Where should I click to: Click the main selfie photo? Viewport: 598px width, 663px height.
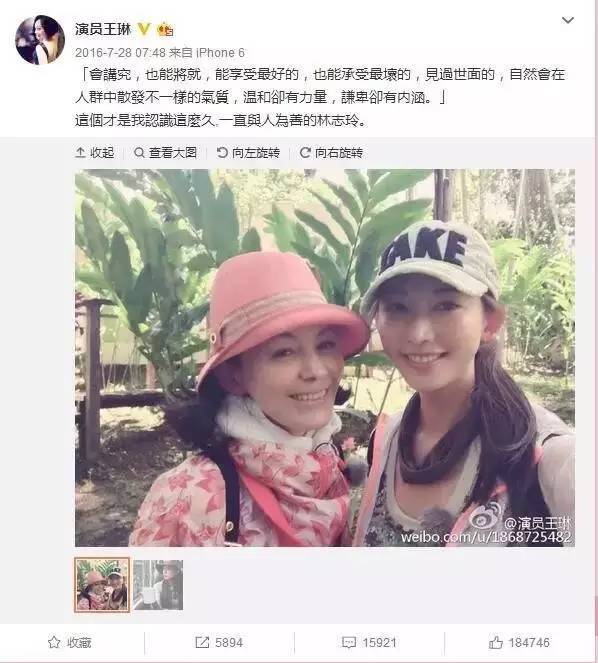pos(325,358)
